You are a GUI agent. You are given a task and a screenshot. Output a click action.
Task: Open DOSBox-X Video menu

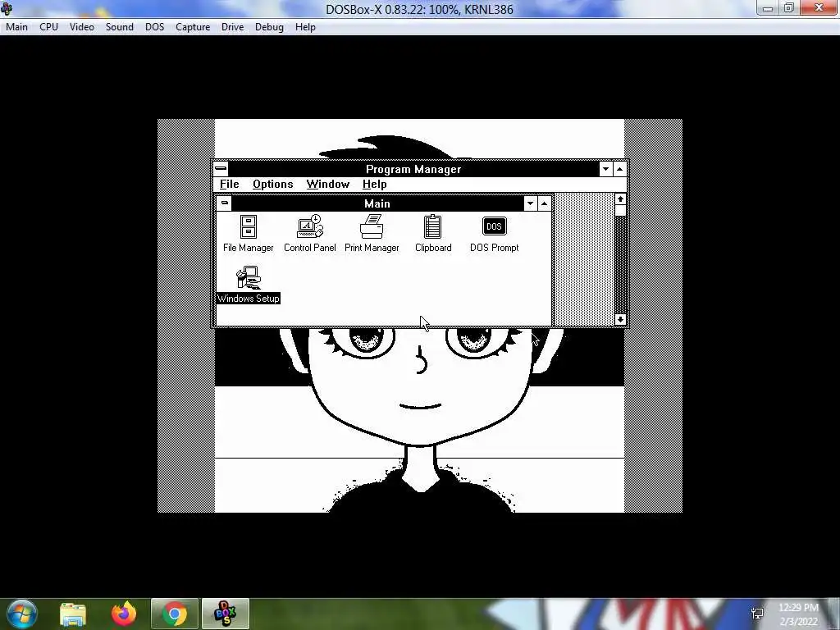click(x=82, y=27)
